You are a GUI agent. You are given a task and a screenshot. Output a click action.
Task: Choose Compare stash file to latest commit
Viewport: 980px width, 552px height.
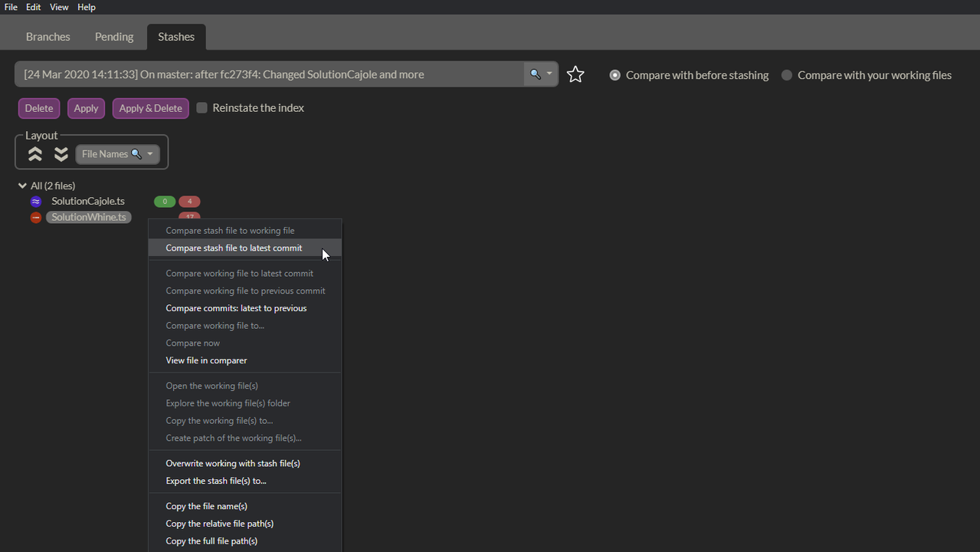click(234, 248)
